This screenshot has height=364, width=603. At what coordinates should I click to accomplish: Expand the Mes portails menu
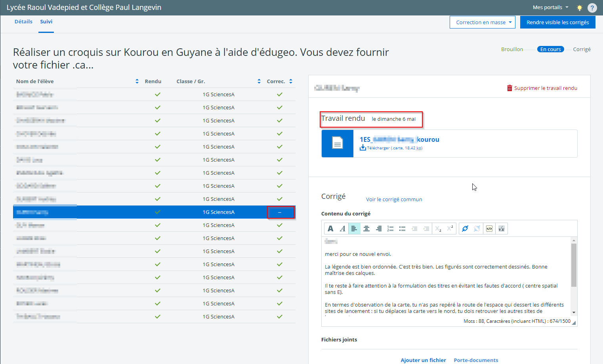550,8
